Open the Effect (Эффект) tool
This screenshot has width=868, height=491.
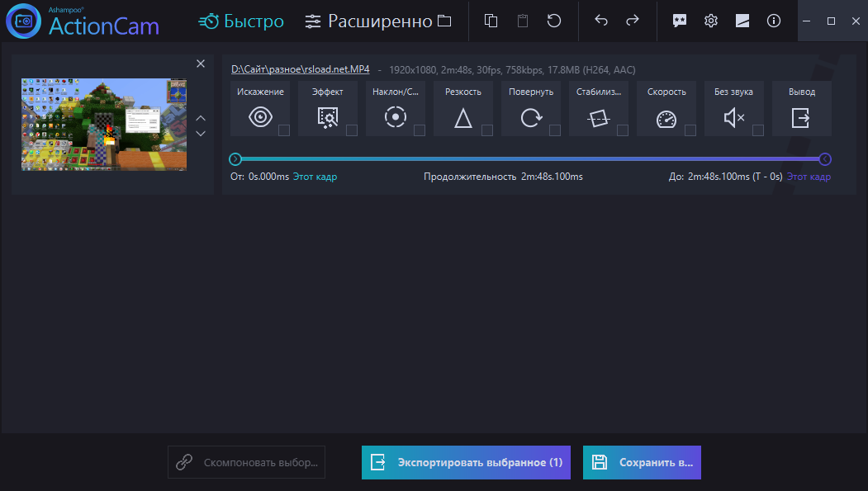(328, 109)
